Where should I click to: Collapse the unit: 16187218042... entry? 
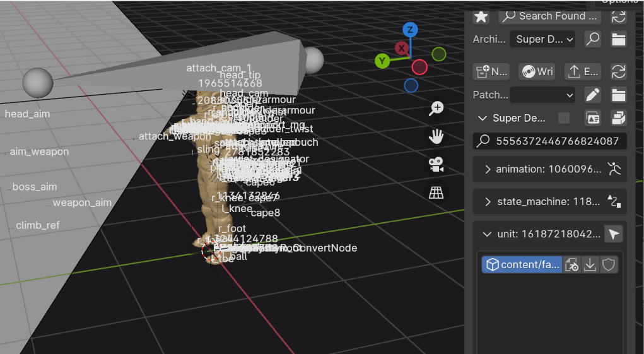click(487, 234)
